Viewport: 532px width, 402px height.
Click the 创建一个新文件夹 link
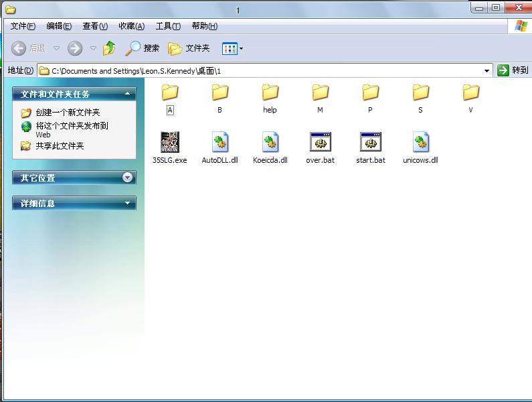pos(68,113)
